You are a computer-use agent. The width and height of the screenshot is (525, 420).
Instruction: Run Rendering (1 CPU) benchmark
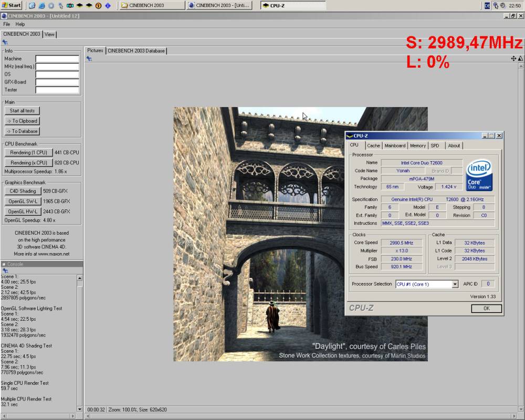tap(28, 152)
